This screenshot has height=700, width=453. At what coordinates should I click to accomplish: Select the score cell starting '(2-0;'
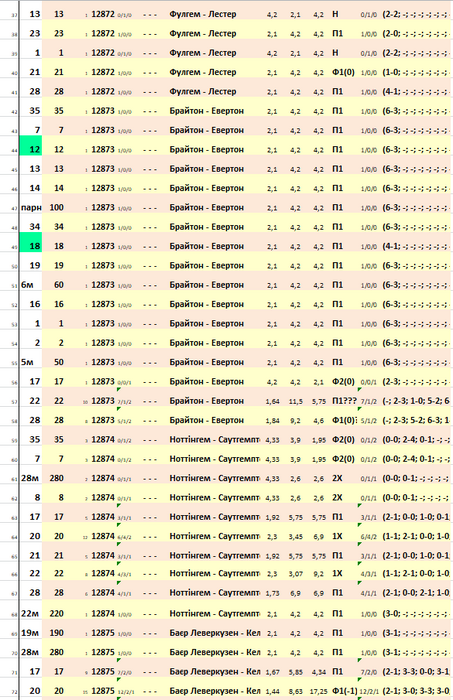pos(416,33)
